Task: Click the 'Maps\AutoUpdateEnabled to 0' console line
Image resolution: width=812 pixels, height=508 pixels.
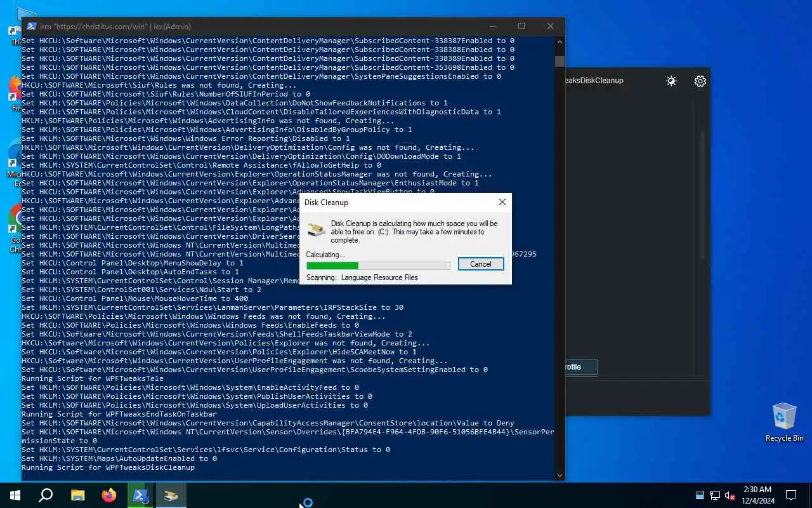Action: (x=119, y=458)
